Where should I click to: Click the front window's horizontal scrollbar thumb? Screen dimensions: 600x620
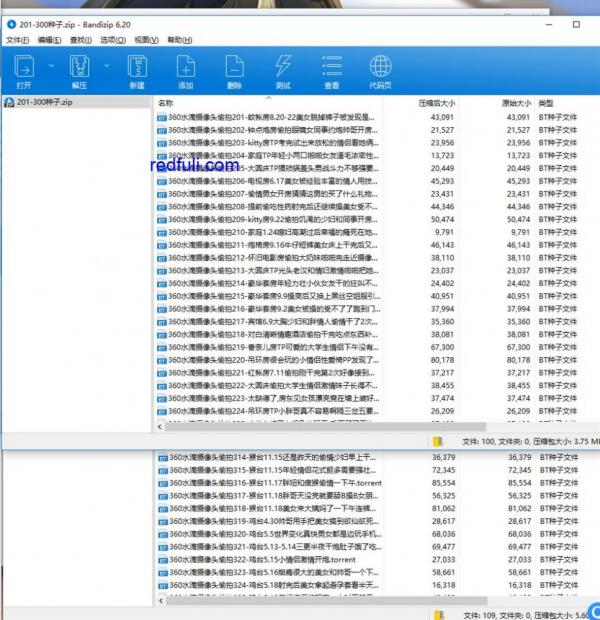click(326, 427)
